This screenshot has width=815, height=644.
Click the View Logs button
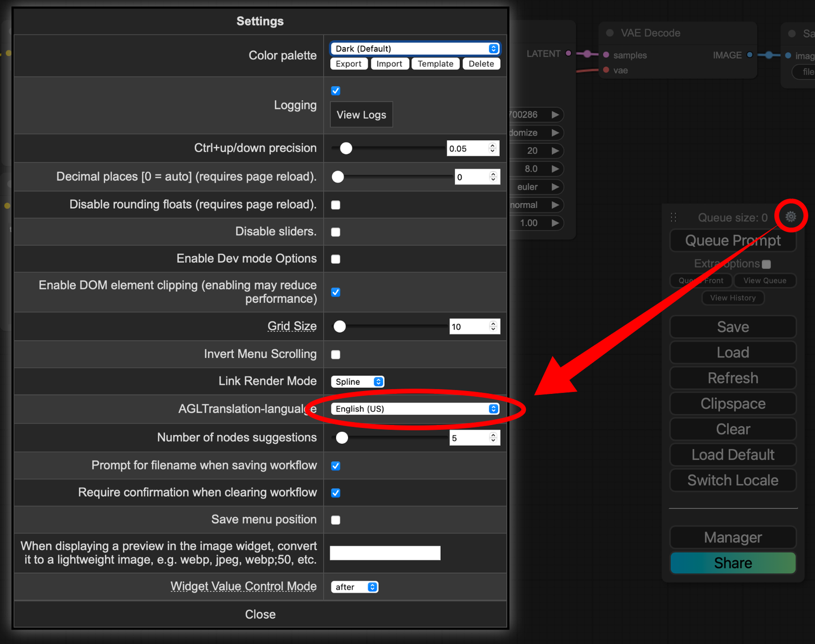(x=361, y=115)
